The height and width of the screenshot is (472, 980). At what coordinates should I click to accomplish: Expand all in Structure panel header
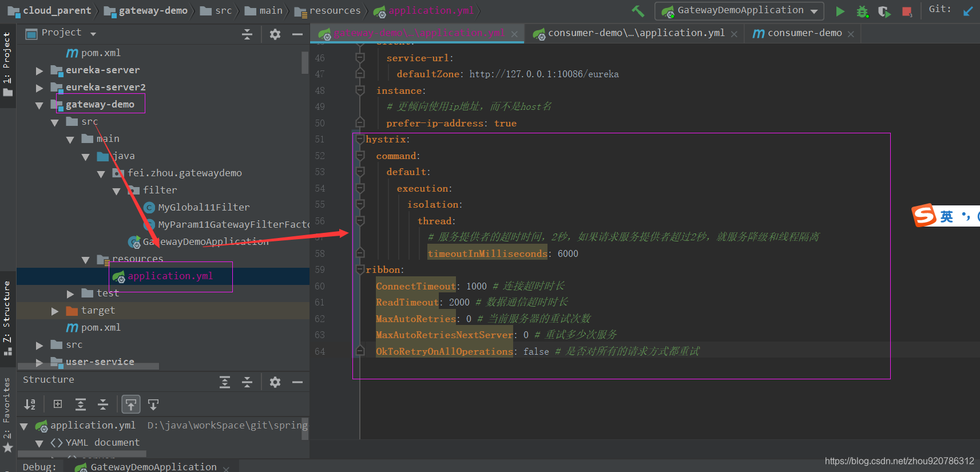(x=225, y=382)
